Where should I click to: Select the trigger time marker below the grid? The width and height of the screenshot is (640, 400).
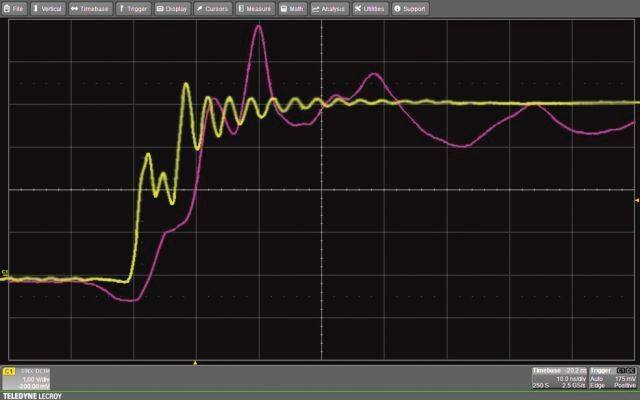tap(195, 362)
